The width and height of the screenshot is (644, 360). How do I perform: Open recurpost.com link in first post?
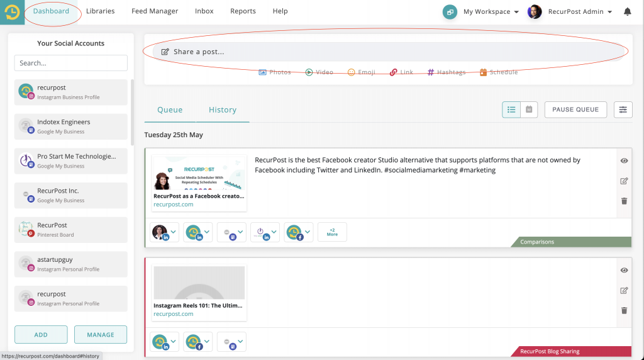point(174,205)
